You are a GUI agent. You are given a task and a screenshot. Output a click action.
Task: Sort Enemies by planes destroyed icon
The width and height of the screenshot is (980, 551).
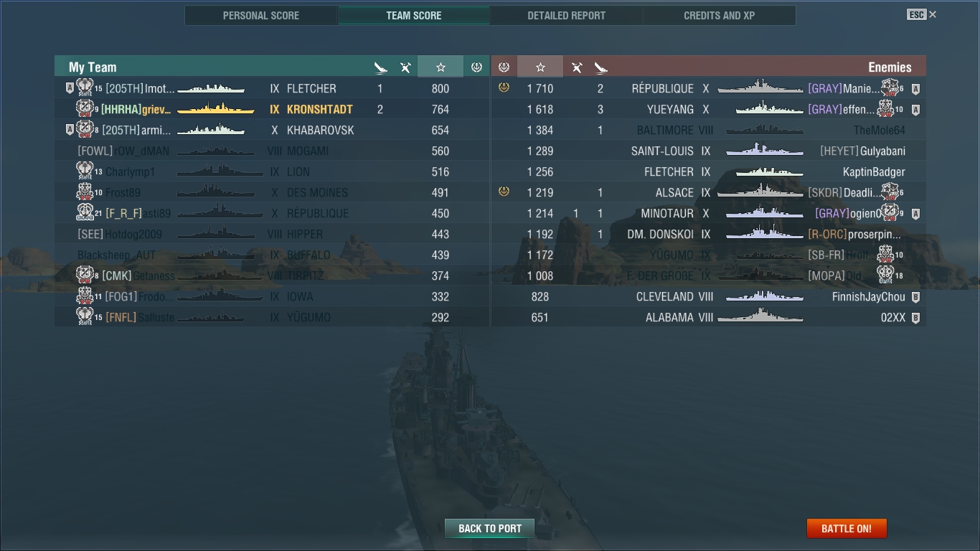(577, 67)
